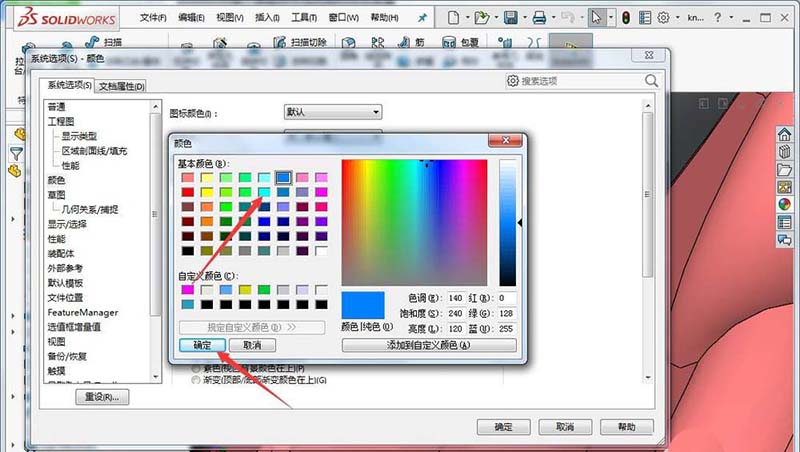The height and width of the screenshot is (452, 800).
Task: Click the 重设(R)... button
Action: point(102,397)
